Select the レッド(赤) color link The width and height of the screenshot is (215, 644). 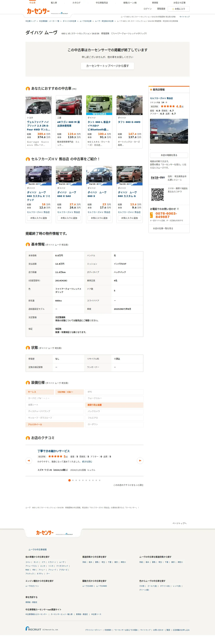(x=177, y=586)
